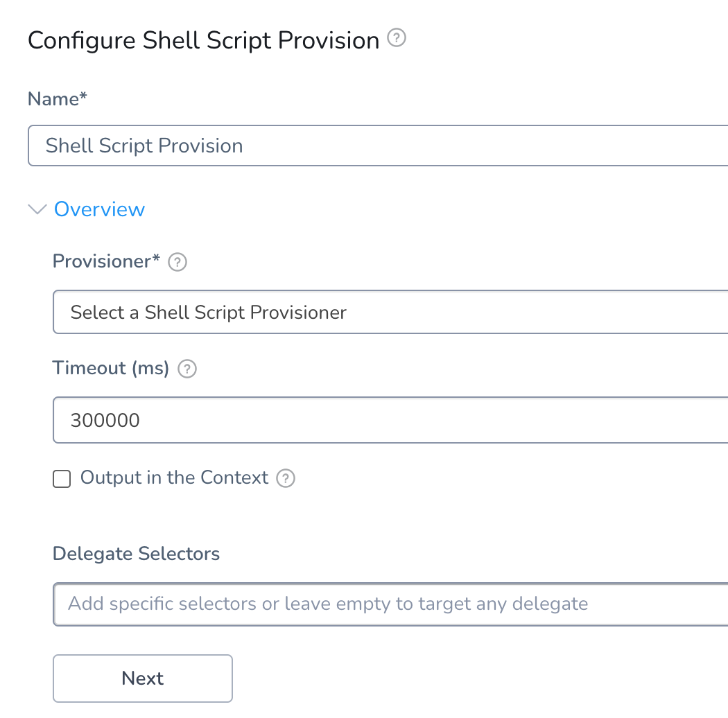Select the 300000 timeout value text
Viewport: 728px width, 718px height.
(105, 421)
